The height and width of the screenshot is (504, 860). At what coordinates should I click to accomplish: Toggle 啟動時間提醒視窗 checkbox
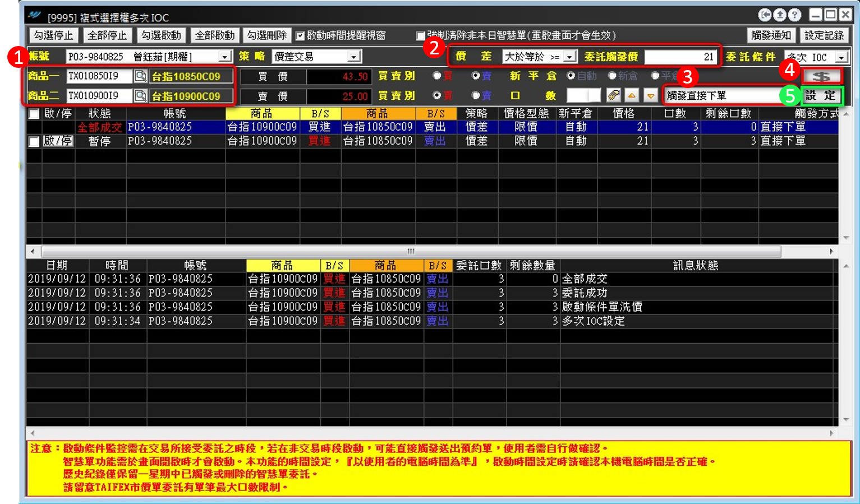(300, 36)
